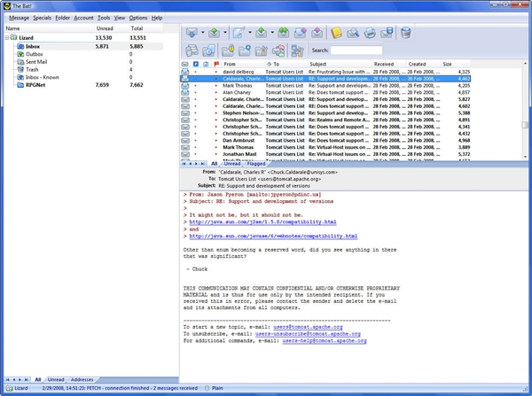
Task: Click the delete message trash can icon
Action: tap(405, 33)
